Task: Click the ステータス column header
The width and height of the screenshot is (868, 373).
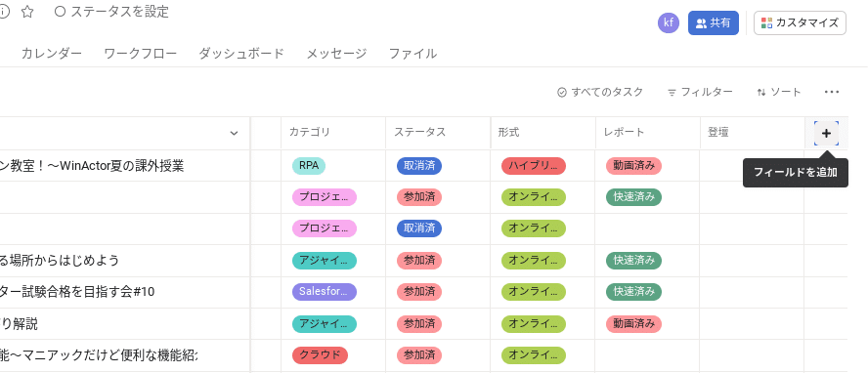Action: [x=438, y=133]
